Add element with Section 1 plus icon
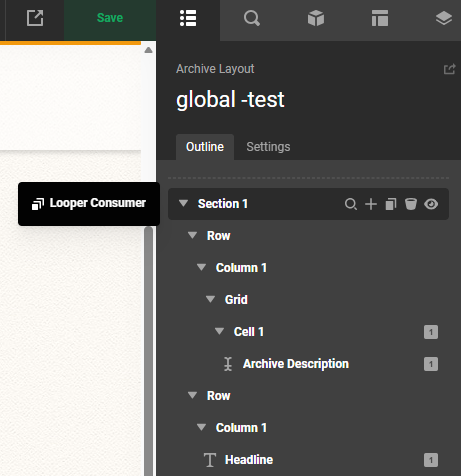This screenshot has width=461, height=476. (371, 204)
